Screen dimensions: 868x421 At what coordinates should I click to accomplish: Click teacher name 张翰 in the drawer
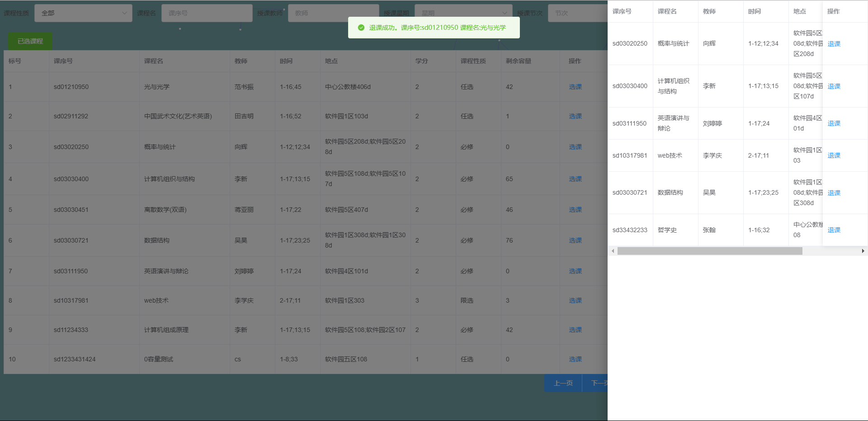(709, 230)
